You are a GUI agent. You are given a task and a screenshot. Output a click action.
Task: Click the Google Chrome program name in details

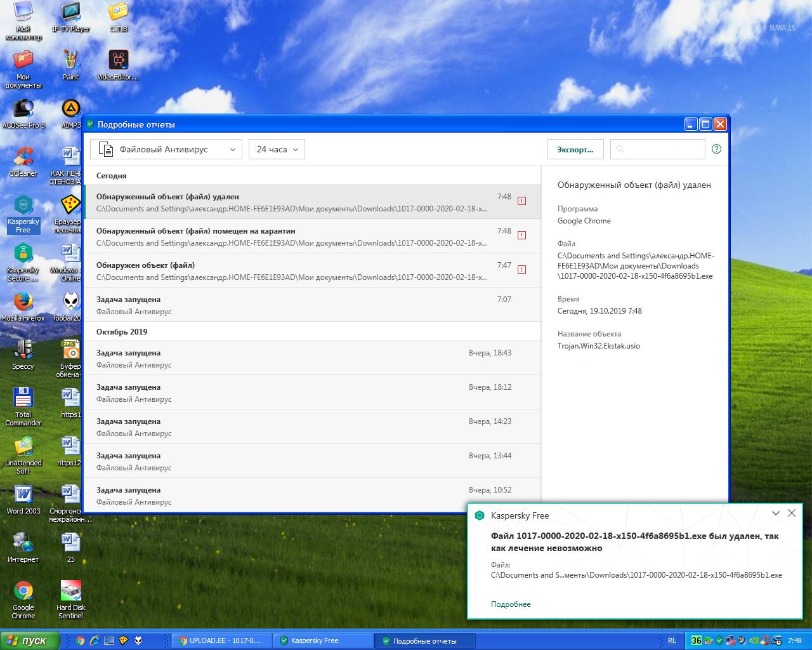coord(584,221)
